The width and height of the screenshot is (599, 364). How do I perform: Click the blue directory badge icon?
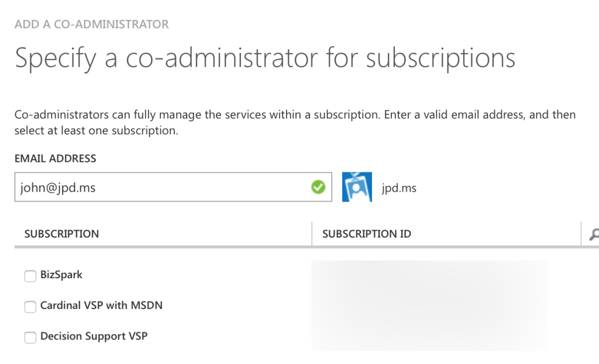(x=357, y=187)
